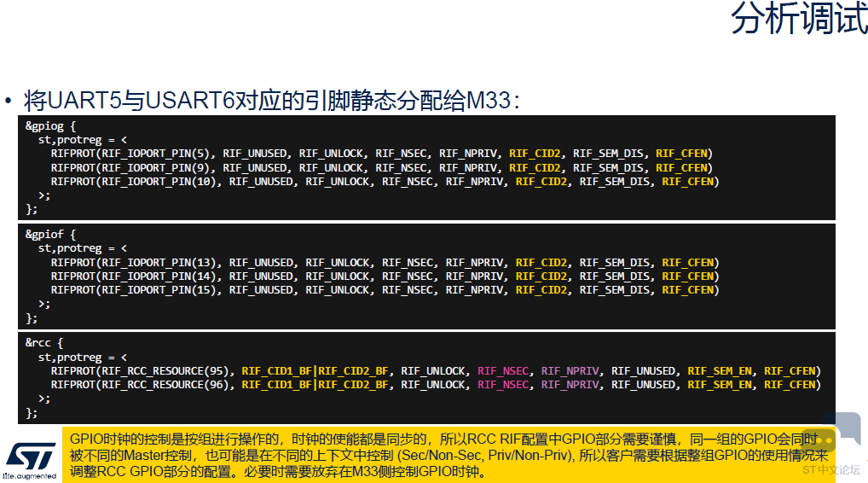The height and width of the screenshot is (483, 868).
Task: Click note line starting 调整RCC GPIO部分的配置
Action: 278,472
